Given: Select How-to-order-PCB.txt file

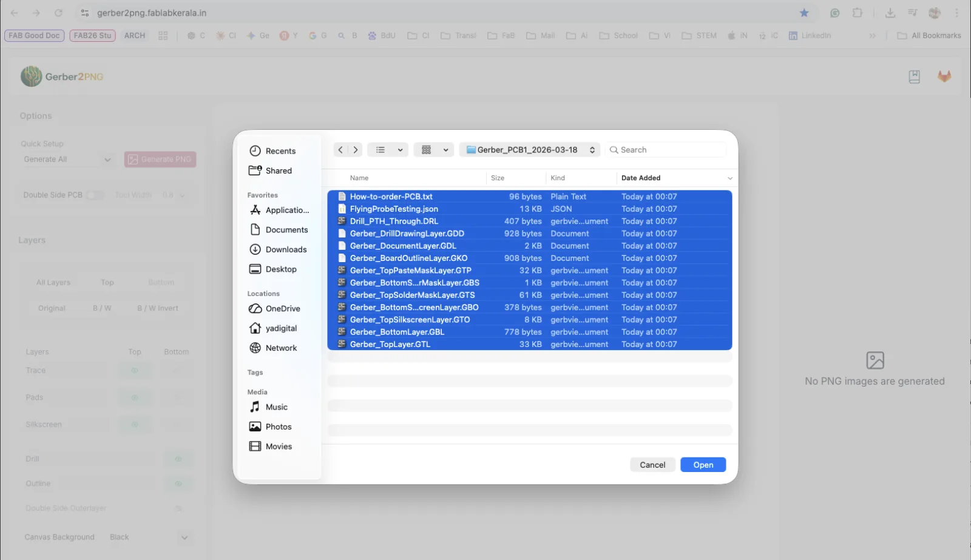Looking at the screenshot, I should click(x=529, y=197).
